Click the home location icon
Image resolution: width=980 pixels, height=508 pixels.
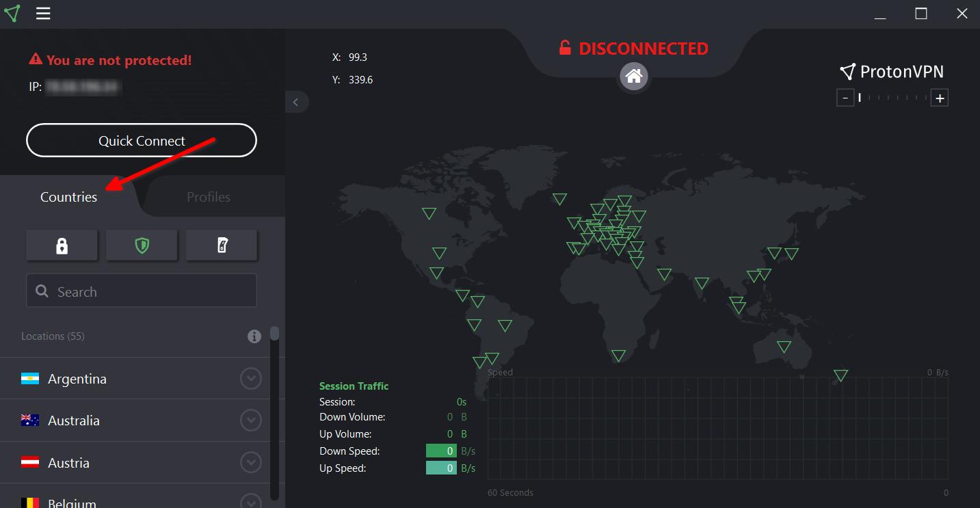[634, 76]
